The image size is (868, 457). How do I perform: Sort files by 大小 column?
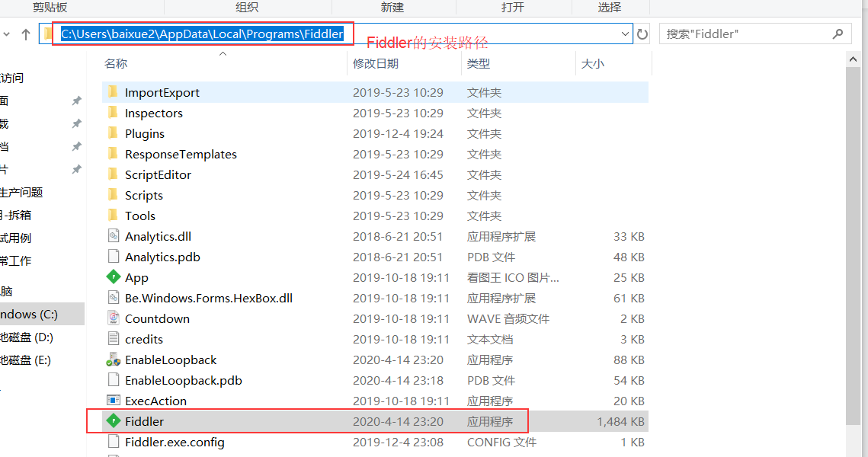click(x=592, y=64)
